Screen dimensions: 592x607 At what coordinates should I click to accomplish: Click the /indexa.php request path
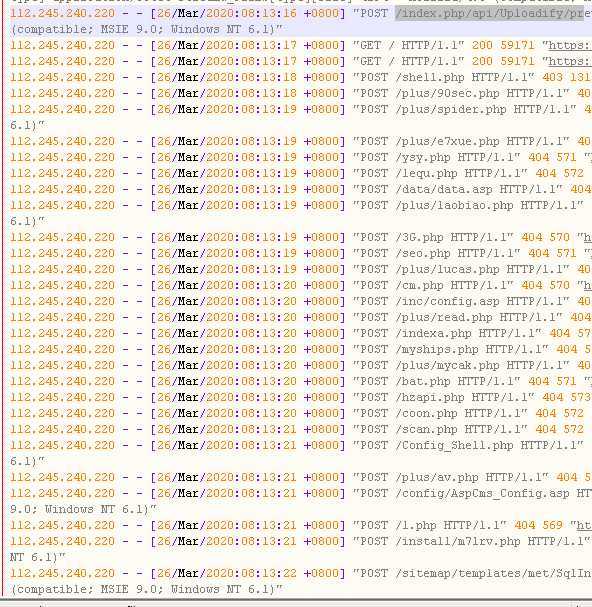[433, 333]
